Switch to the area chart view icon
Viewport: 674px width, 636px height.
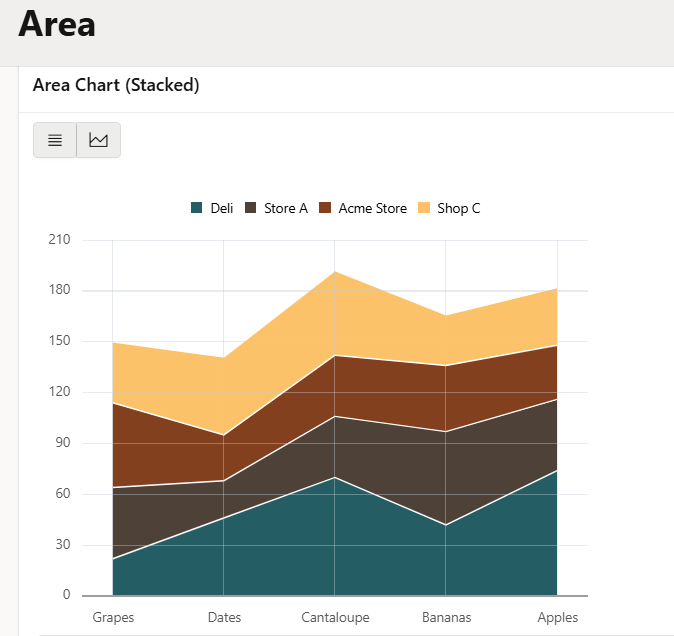coord(98,140)
